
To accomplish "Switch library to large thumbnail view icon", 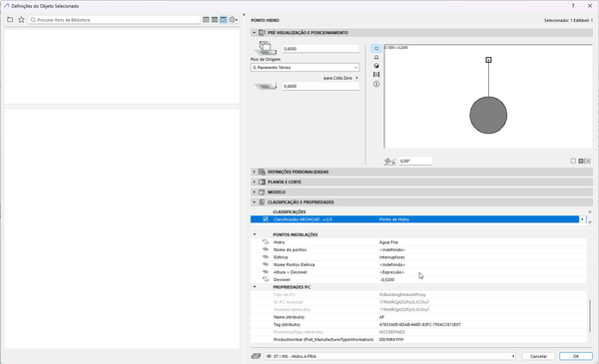I will 223,20.
